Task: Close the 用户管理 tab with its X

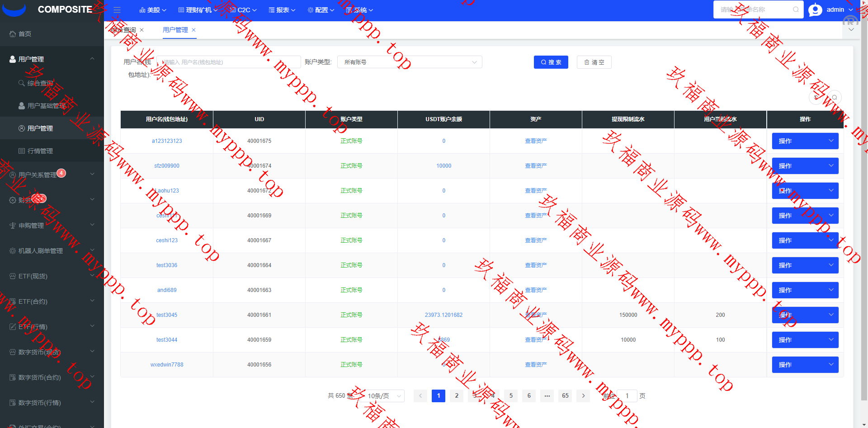Action: (x=194, y=30)
